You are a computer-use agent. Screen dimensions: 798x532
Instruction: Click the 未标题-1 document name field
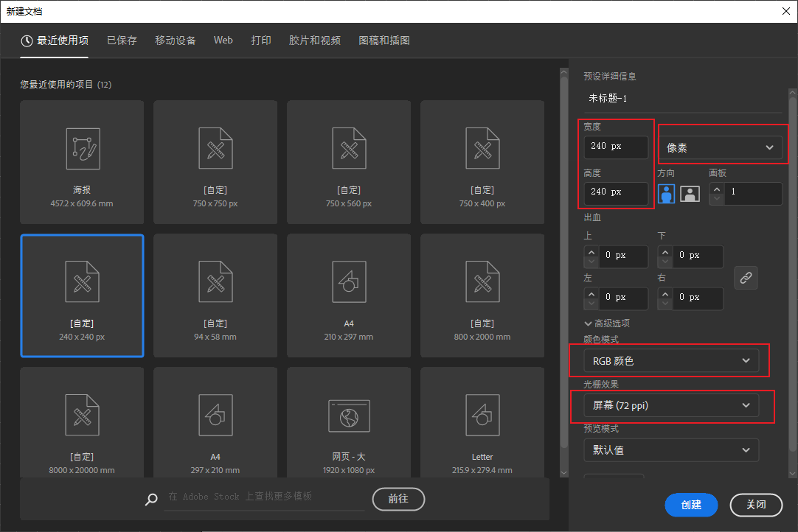pyautogui.click(x=683, y=98)
